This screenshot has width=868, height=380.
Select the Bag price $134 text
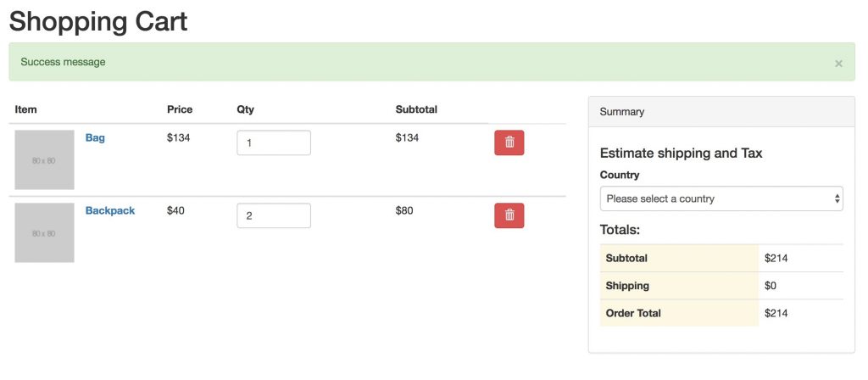click(x=178, y=138)
